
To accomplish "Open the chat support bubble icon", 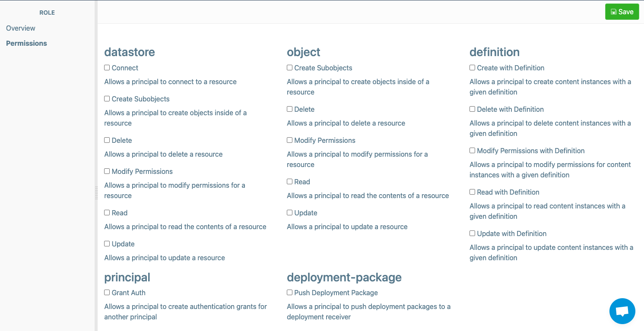I will 622,311.
